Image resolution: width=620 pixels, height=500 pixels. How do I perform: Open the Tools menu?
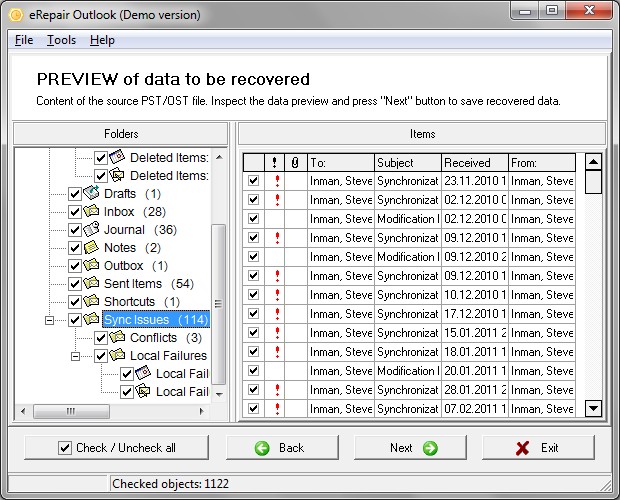[x=61, y=40]
